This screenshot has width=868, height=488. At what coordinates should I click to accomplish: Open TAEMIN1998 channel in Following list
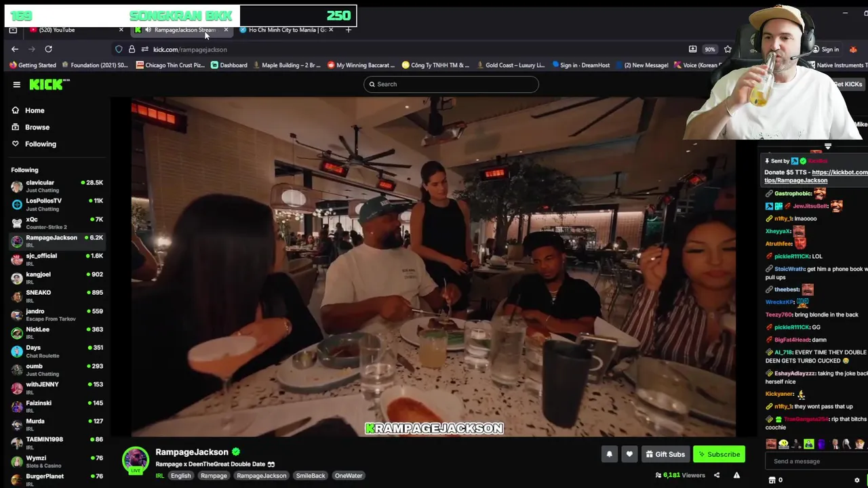click(58, 443)
